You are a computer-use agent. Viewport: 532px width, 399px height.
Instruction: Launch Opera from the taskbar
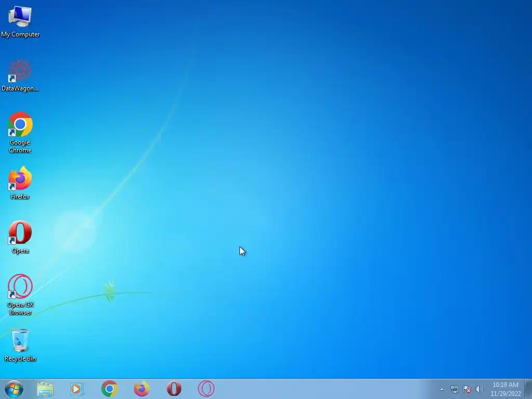point(174,389)
